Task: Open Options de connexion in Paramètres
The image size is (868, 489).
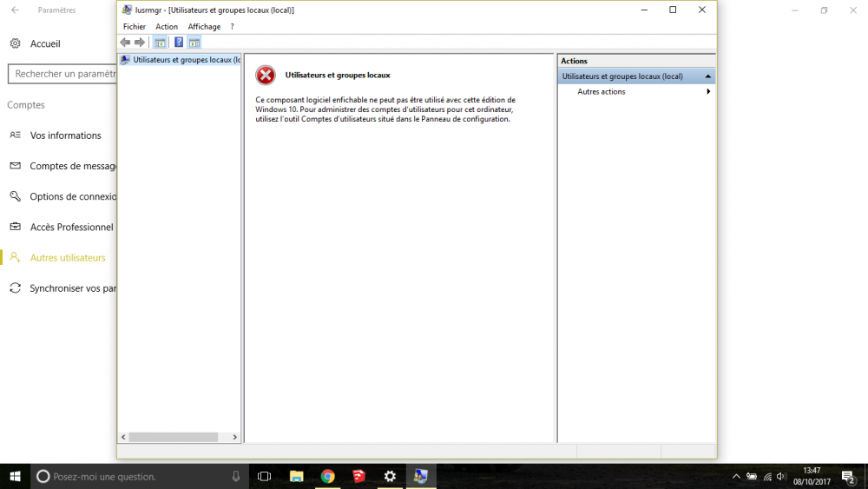Action: tap(73, 196)
